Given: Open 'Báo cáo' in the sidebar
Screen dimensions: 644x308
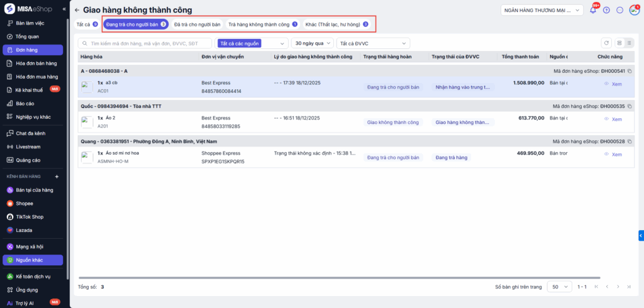Looking at the screenshot, I should coord(25,103).
